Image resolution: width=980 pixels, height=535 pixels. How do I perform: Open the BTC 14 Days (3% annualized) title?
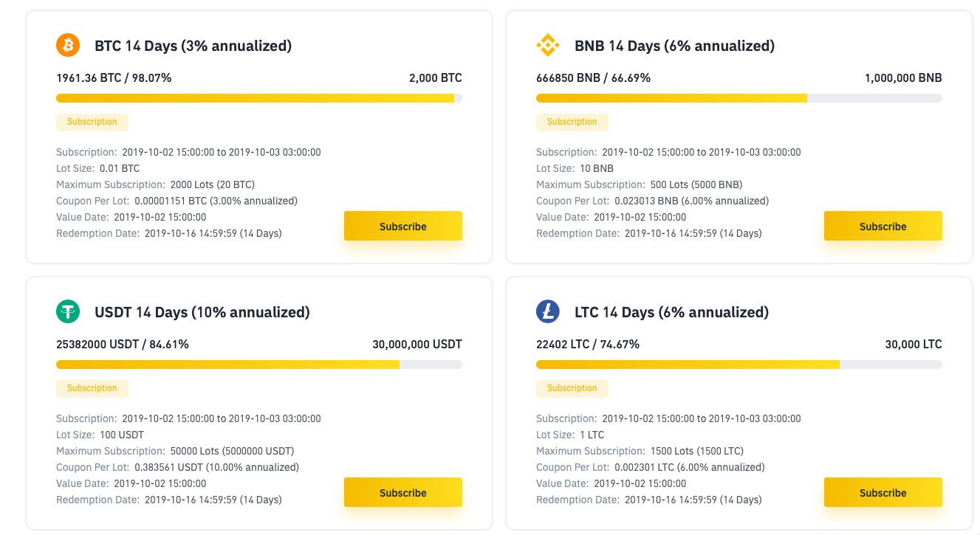(193, 46)
